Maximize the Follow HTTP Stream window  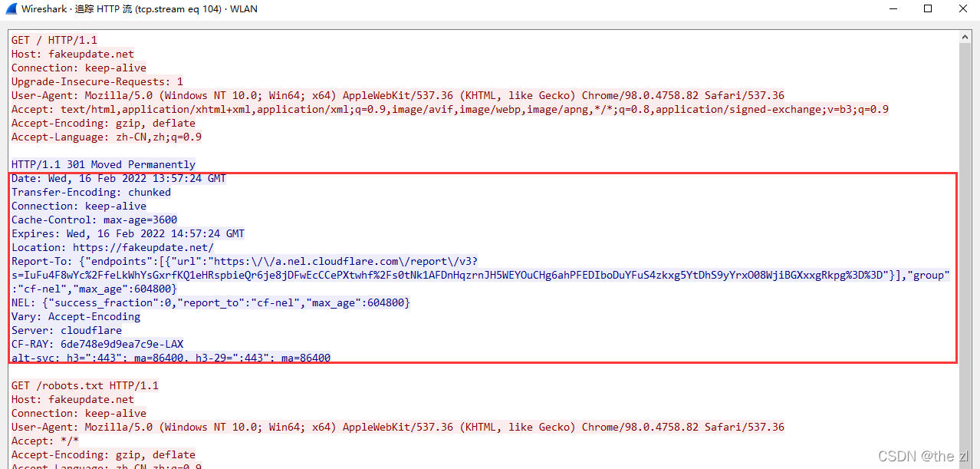928,9
